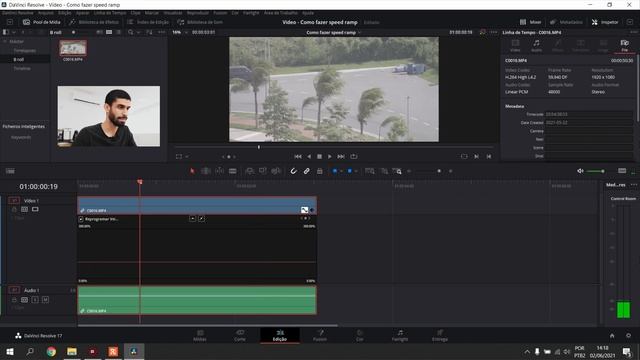Switch to Audio tab in inspector
The image size is (640, 360).
536,45
